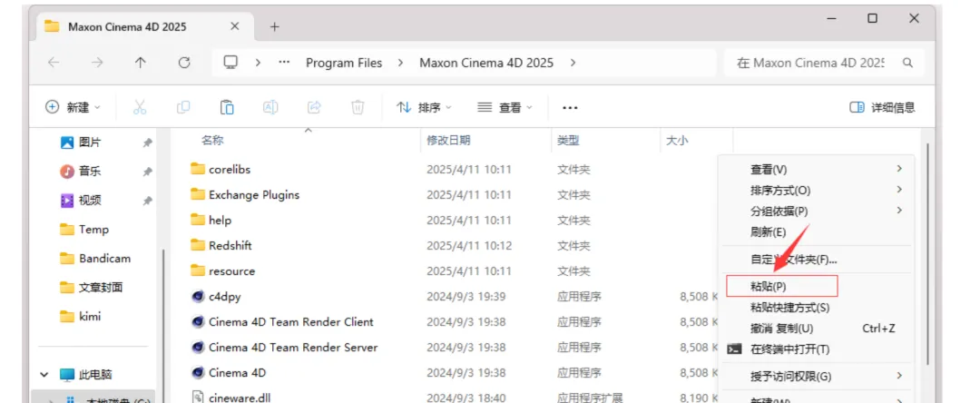This screenshot has height=403, width=980.
Task: Sort by the Type column header
Action: (567, 141)
